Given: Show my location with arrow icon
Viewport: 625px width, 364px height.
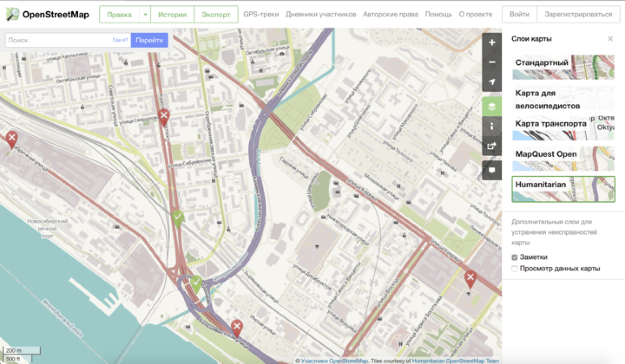Looking at the screenshot, I should (x=492, y=82).
